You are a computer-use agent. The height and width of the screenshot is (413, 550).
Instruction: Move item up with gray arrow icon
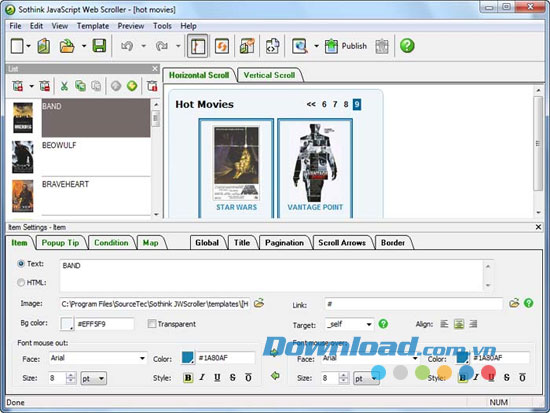tap(116, 86)
